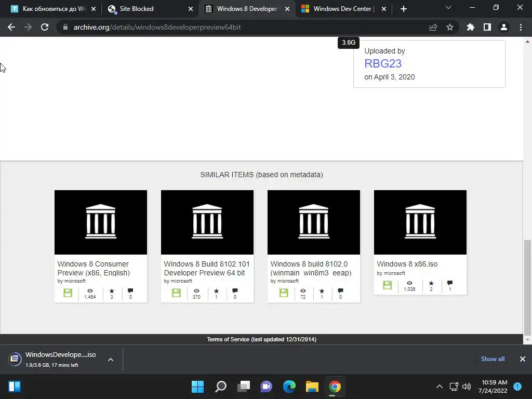
Task: Reload the archive.org page
Action: coord(45,27)
